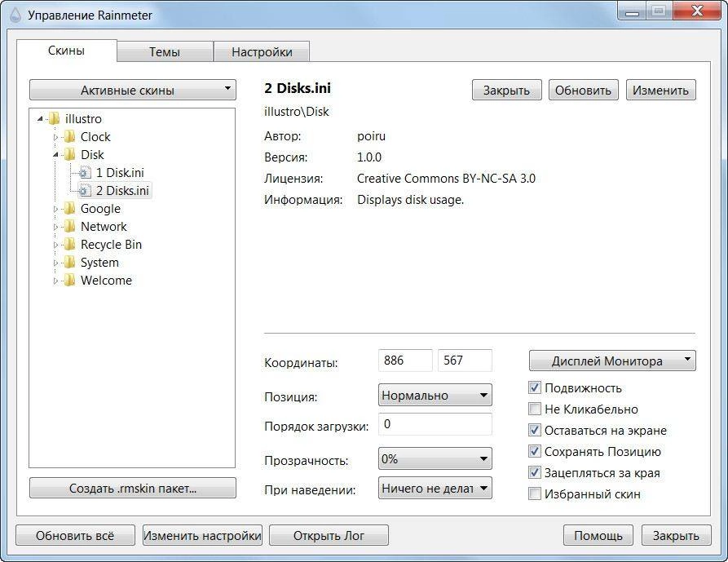Image resolution: width=728 pixels, height=562 pixels.
Task: Click Создать .rmskin пакет button
Action: [x=133, y=488]
